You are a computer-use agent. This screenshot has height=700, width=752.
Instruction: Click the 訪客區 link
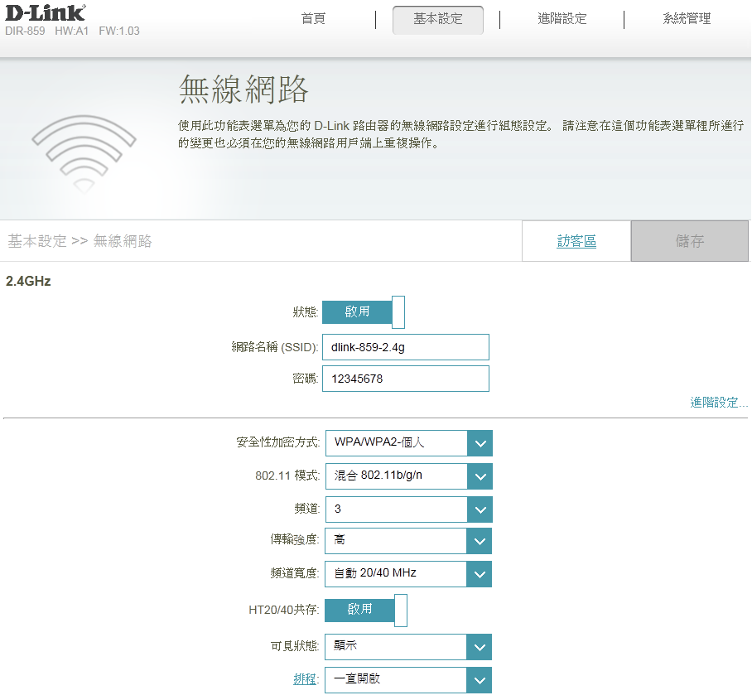coord(576,241)
